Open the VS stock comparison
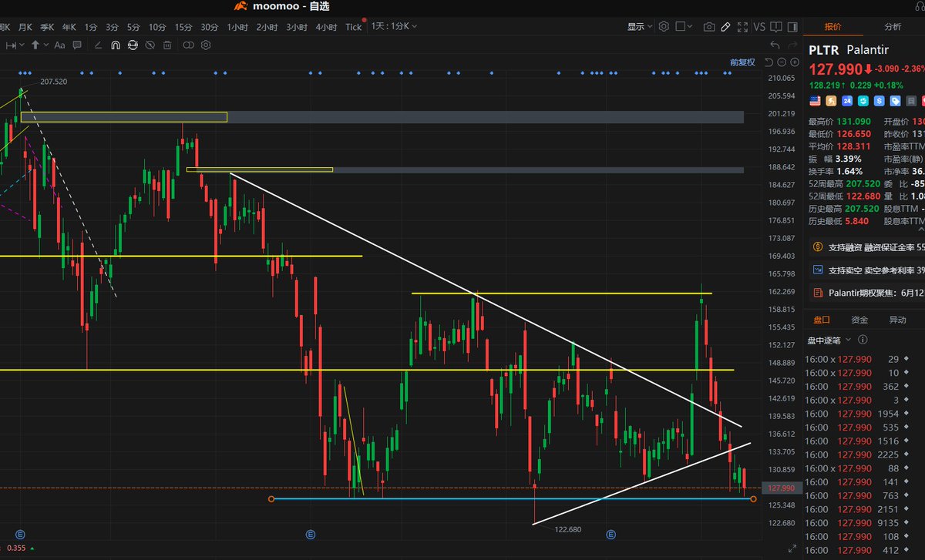This screenshot has height=560, width=925. [759, 26]
